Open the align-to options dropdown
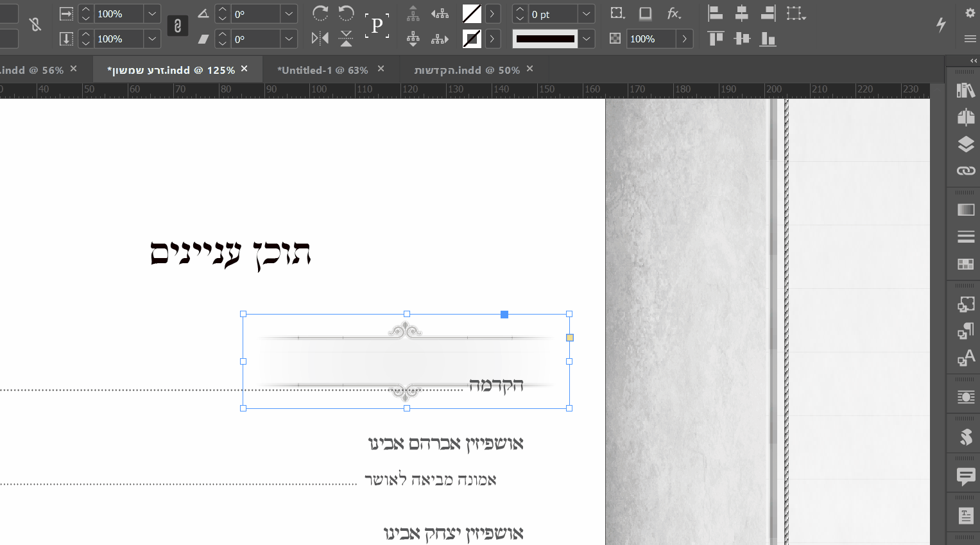 click(796, 13)
